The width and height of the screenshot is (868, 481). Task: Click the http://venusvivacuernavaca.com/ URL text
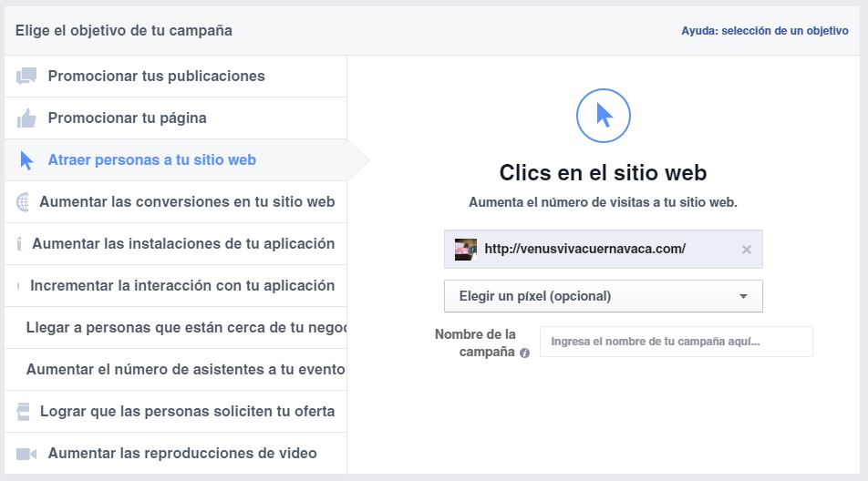click(x=584, y=249)
